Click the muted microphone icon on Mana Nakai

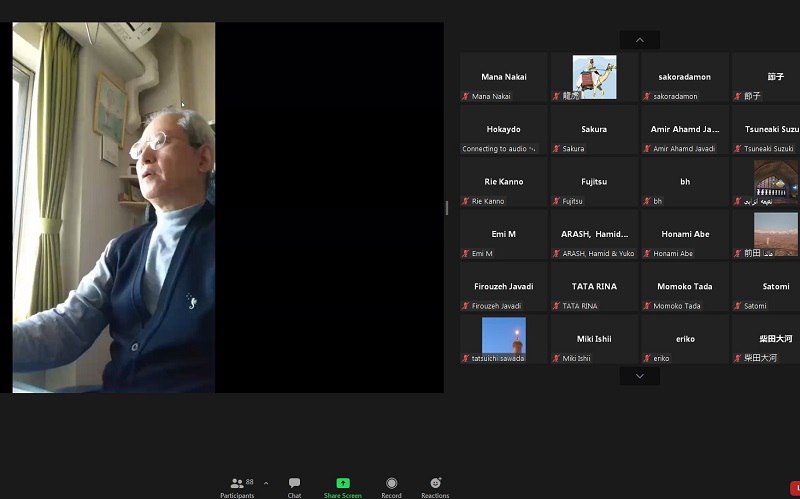pos(466,97)
